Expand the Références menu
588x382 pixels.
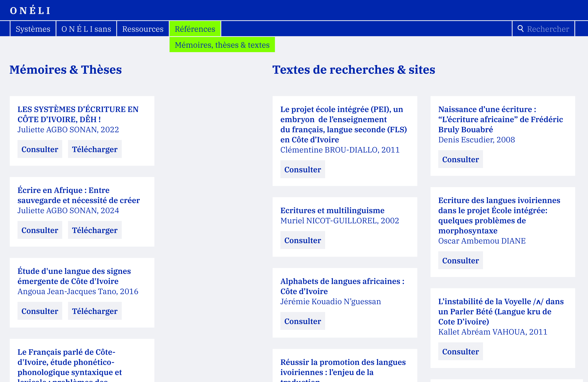(195, 29)
